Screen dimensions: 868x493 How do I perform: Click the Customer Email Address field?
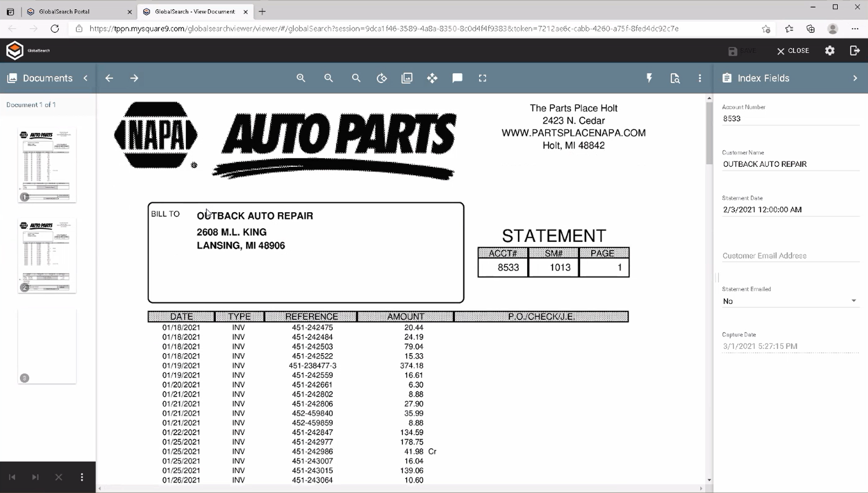(790, 255)
